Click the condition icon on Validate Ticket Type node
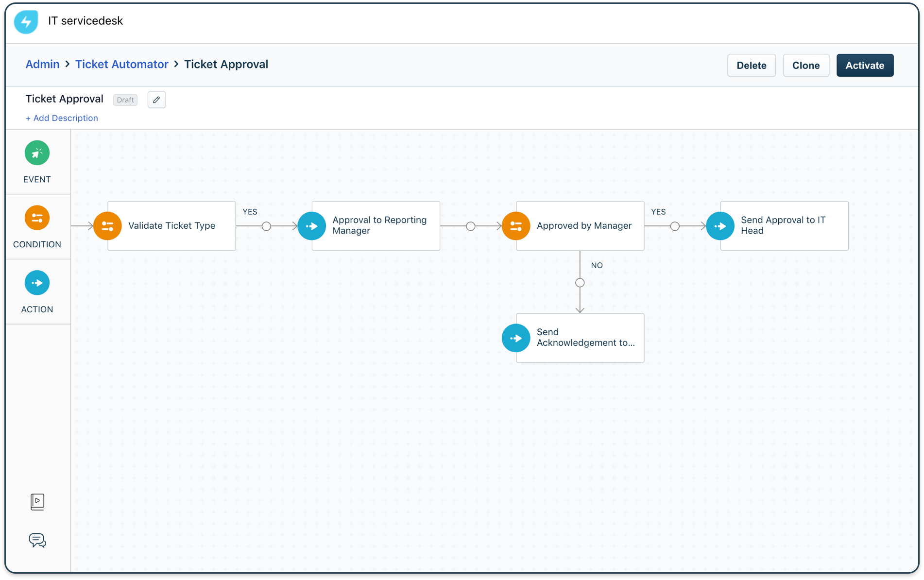This screenshot has width=924, height=580. click(107, 225)
